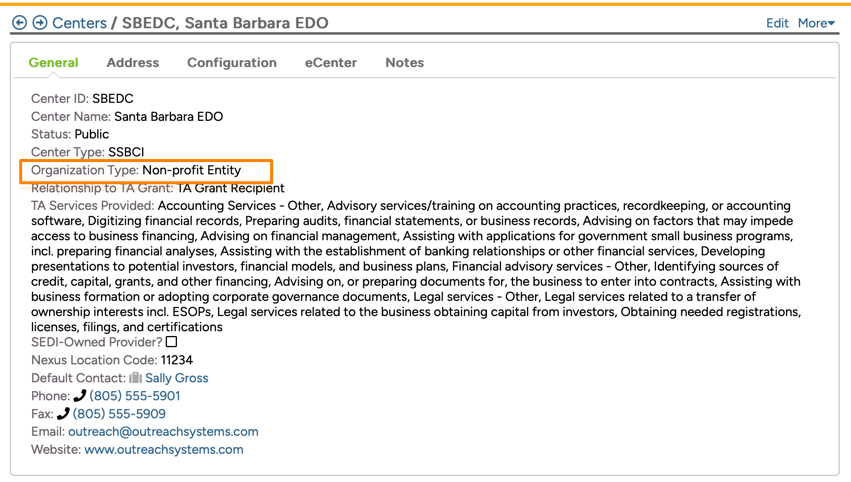Click the Edit link at top right
This screenshot has height=482, width=851.
(x=777, y=23)
